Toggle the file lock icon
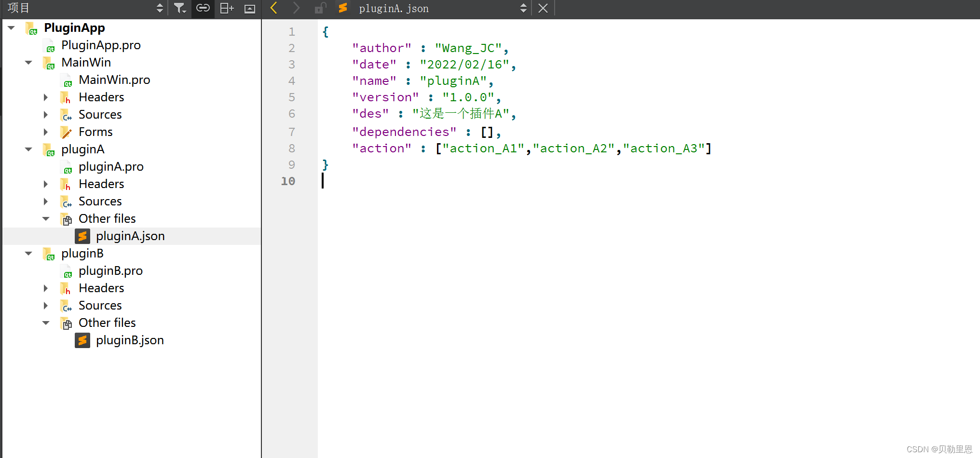 pyautogui.click(x=320, y=8)
